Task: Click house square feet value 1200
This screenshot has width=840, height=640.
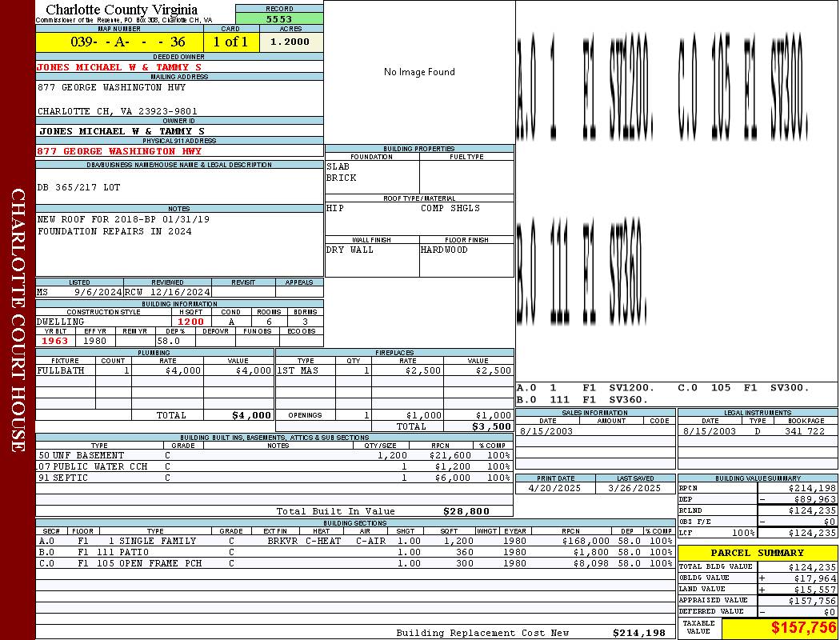Action: [190, 322]
